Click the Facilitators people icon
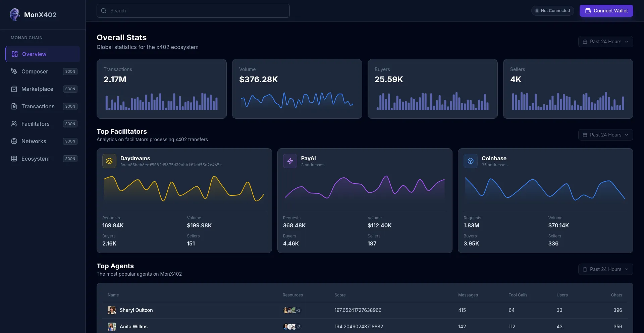644x333 pixels. (x=14, y=124)
